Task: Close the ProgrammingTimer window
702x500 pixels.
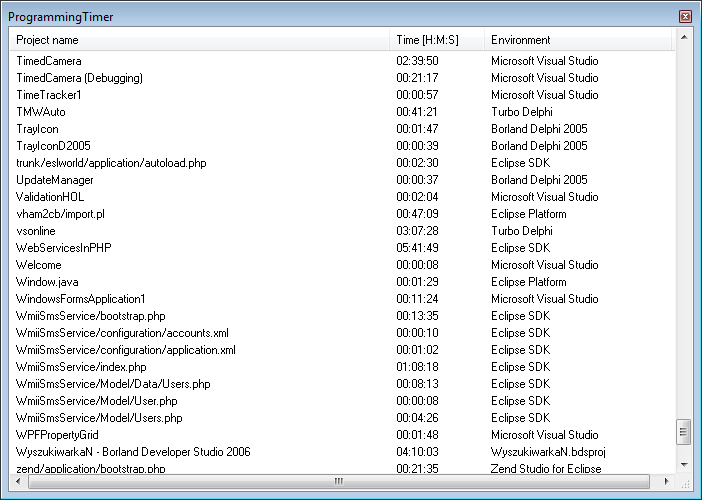Action: pos(685,17)
